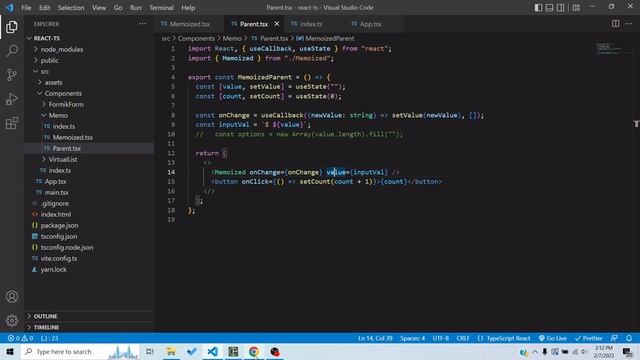
Task: Close the Parent.tsx tab
Action: click(x=277, y=24)
